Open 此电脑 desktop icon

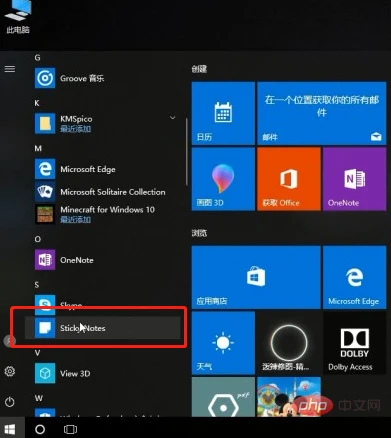[18, 17]
